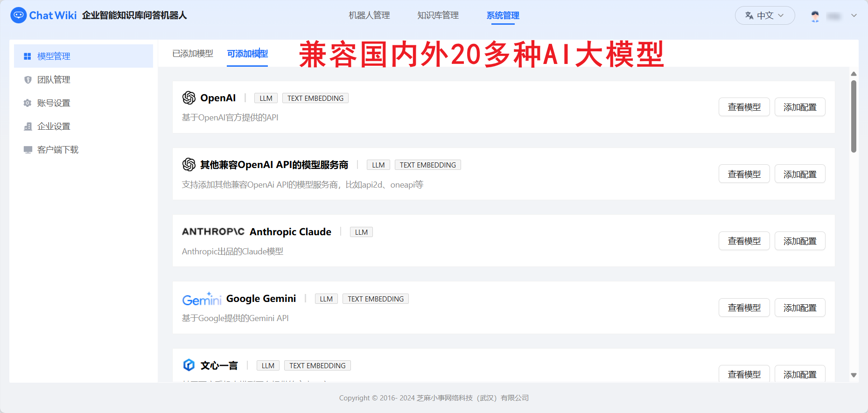Expand the user account menu chevron
The height and width of the screenshot is (413, 868).
point(854,15)
